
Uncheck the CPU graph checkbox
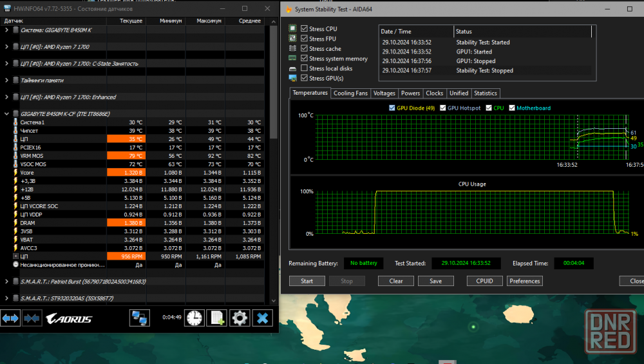coord(489,108)
